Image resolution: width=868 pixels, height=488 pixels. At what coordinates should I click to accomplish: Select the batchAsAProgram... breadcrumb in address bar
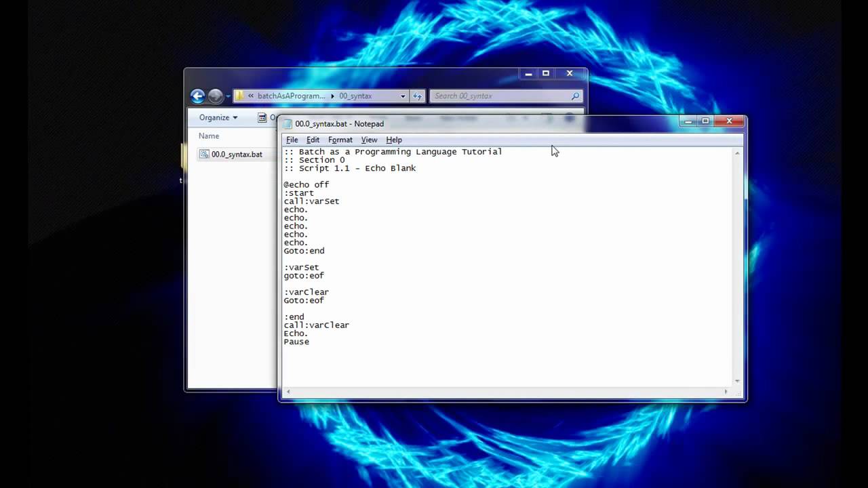click(291, 96)
